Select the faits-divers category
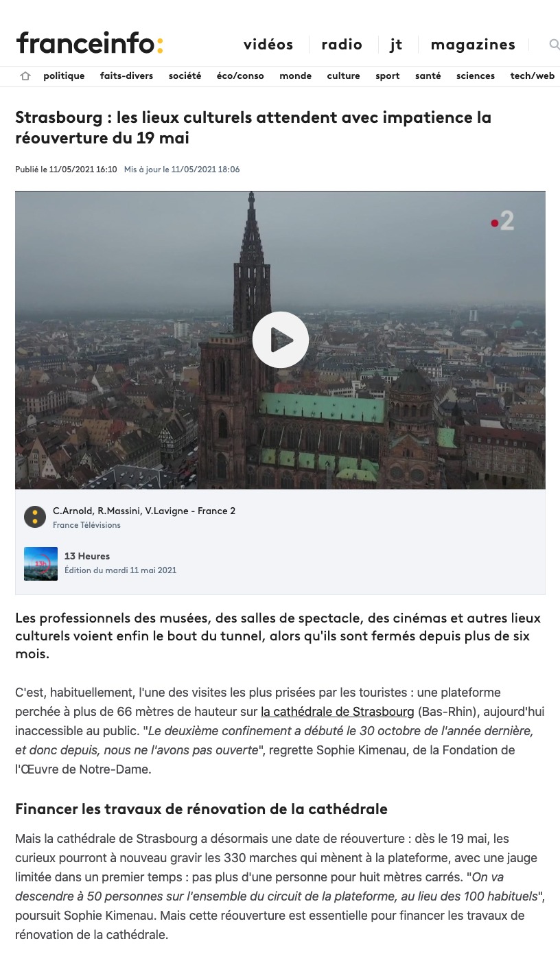The width and height of the screenshot is (560, 963). 127,76
